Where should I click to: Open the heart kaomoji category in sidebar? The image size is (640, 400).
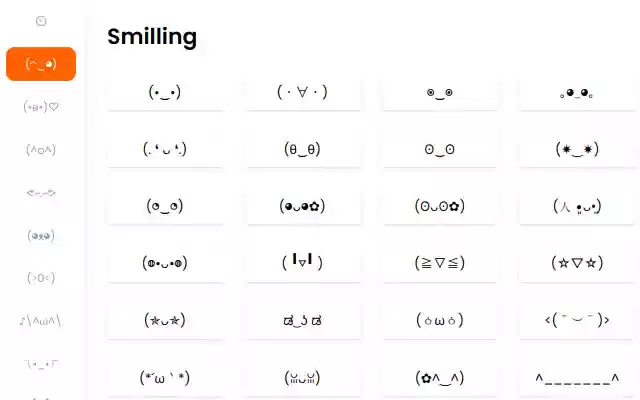(41, 106)
